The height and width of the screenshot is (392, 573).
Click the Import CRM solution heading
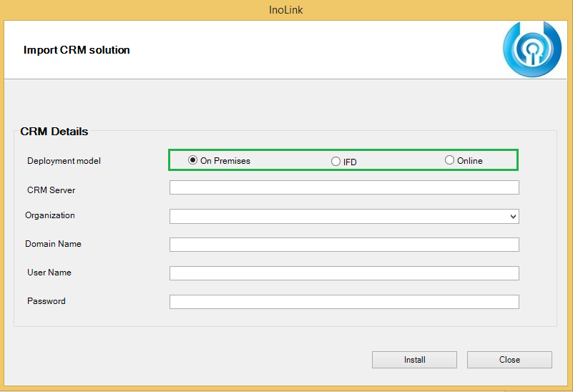click(77, 49)
